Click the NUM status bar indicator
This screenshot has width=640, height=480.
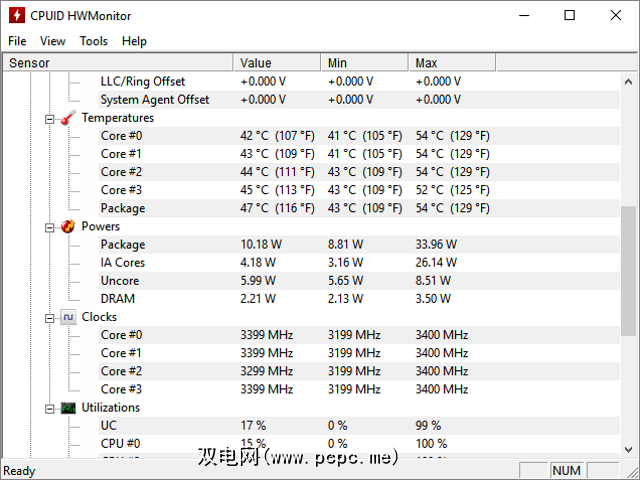pyautogui.click(x=567, y=471)
